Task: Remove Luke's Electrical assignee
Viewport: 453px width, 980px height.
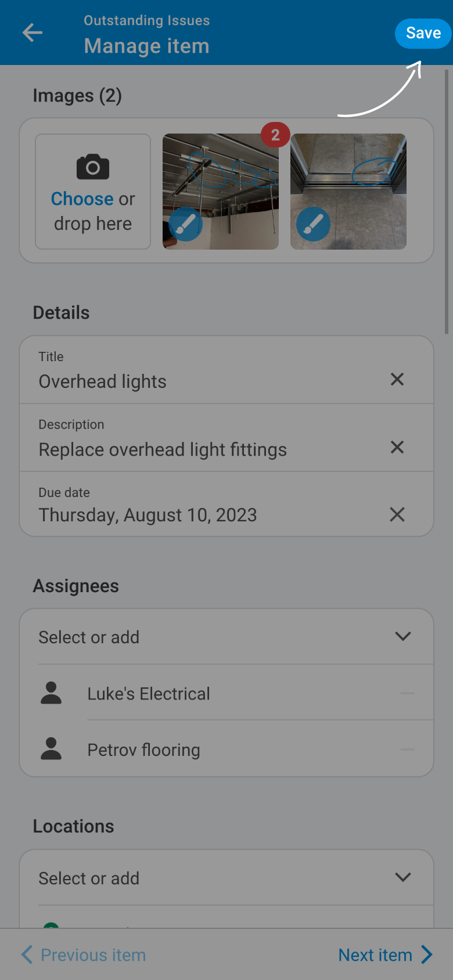Action: click(408, 693)
